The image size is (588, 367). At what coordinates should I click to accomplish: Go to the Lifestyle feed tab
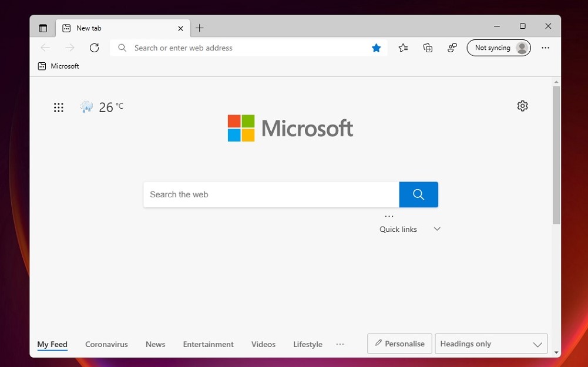(307, 345)
